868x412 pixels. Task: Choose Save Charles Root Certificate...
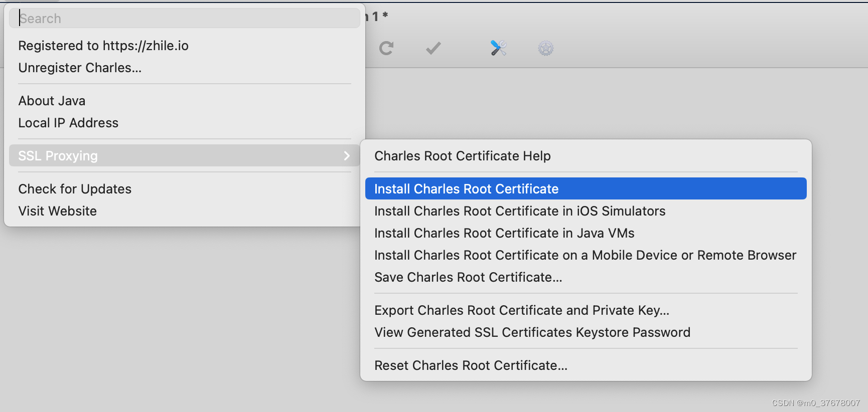[x=586, y=277]
